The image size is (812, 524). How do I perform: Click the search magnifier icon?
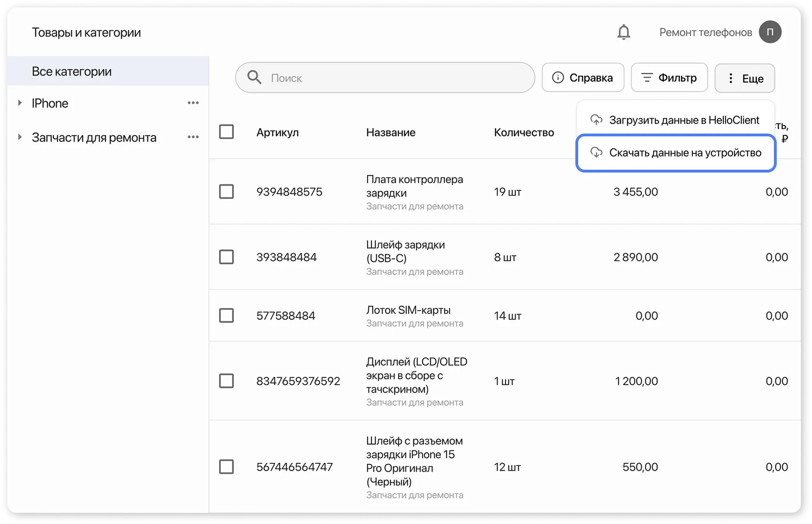(x=254, y=77)
